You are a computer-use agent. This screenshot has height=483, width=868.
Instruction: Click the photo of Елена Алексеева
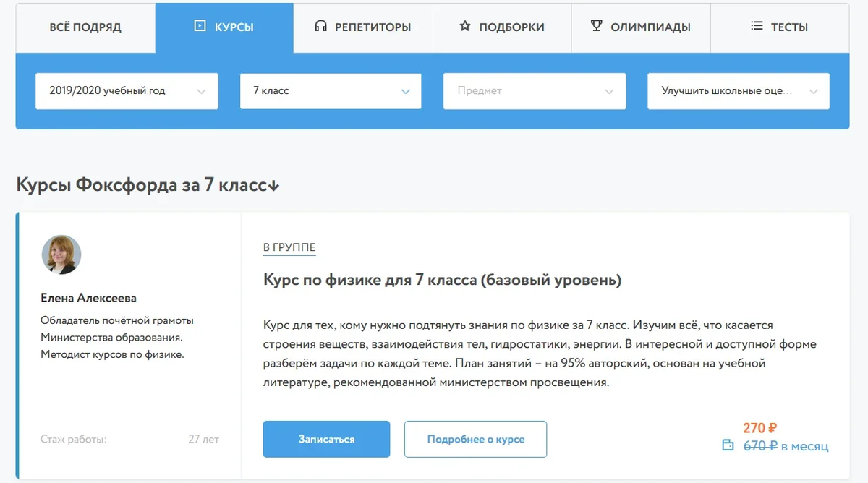61,255
